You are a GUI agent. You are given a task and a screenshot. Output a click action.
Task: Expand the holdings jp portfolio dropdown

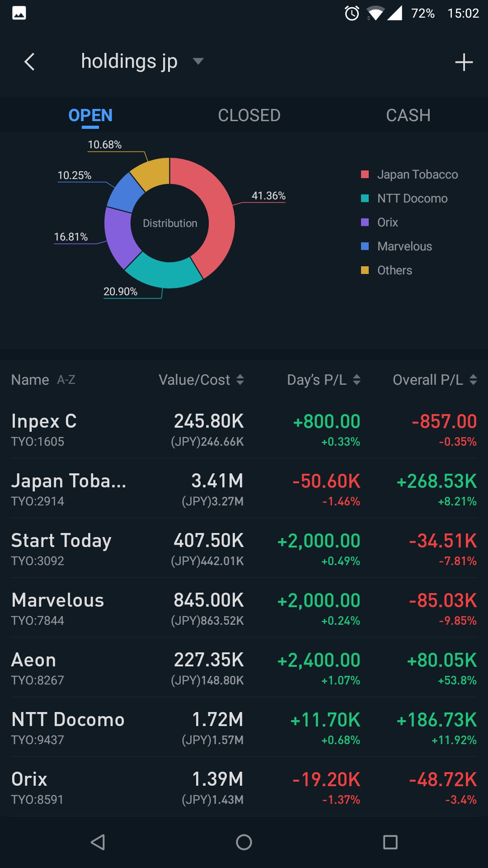(198, 61)
